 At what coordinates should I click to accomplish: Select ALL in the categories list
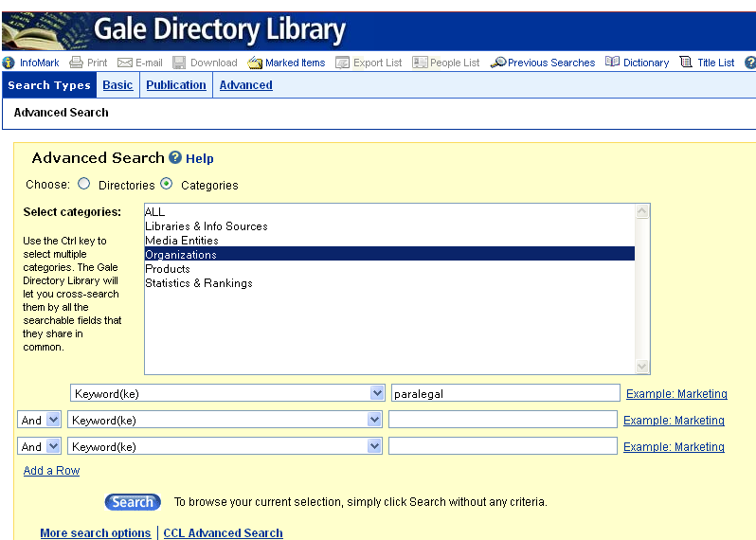tap(389, 211)
